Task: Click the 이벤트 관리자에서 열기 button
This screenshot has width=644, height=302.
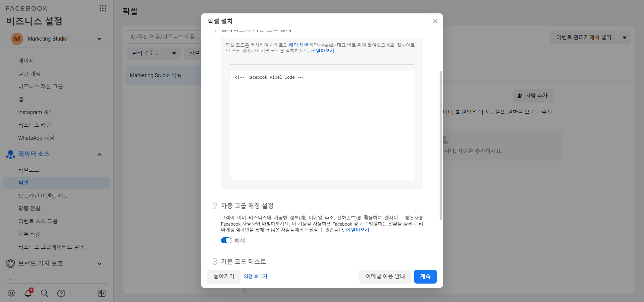Action: point(584,38)
